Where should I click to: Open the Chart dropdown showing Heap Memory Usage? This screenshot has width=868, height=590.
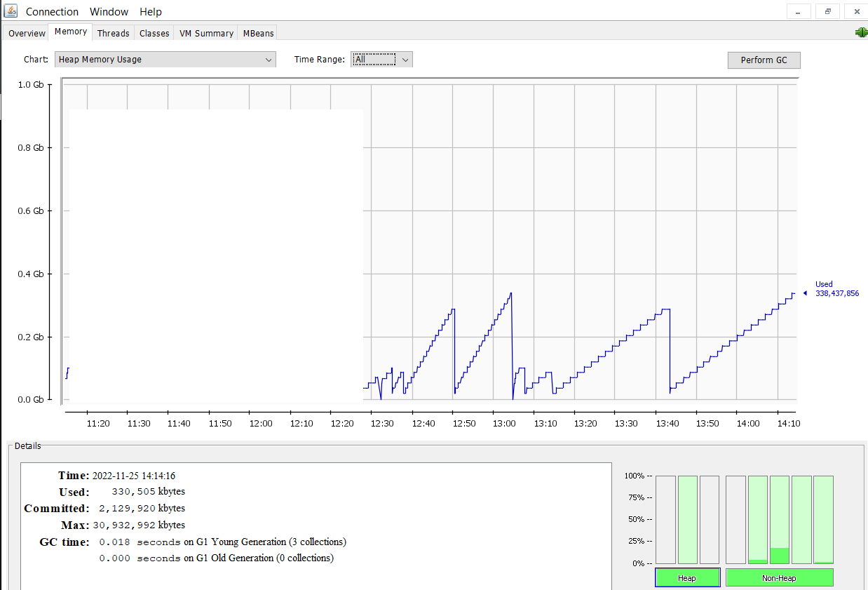tap(165, 60)
